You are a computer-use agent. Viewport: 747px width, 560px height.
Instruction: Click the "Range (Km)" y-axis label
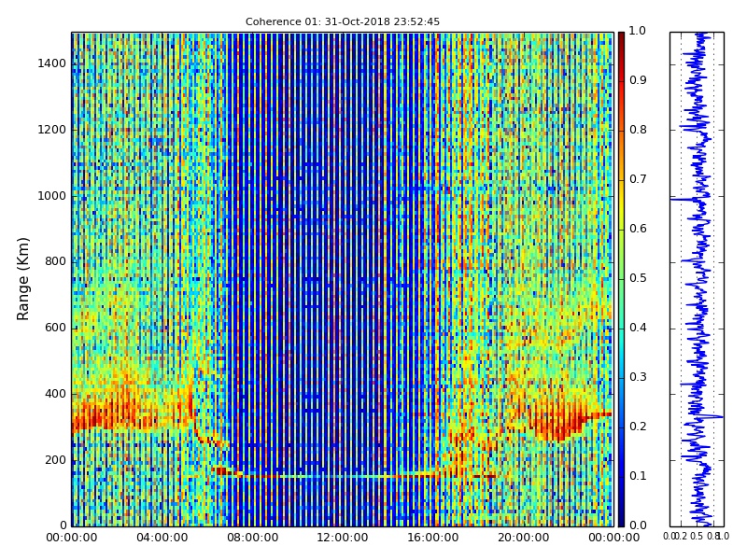coord(22,278)
